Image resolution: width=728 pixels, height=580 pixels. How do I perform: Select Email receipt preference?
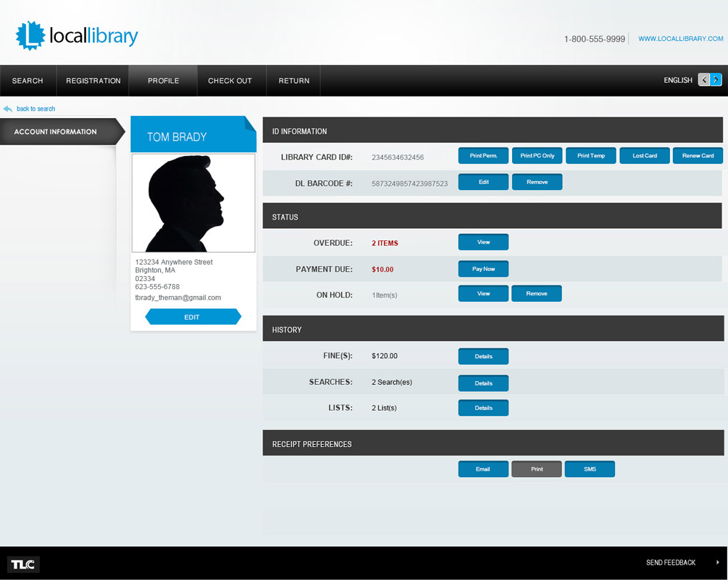pos(483,469)
